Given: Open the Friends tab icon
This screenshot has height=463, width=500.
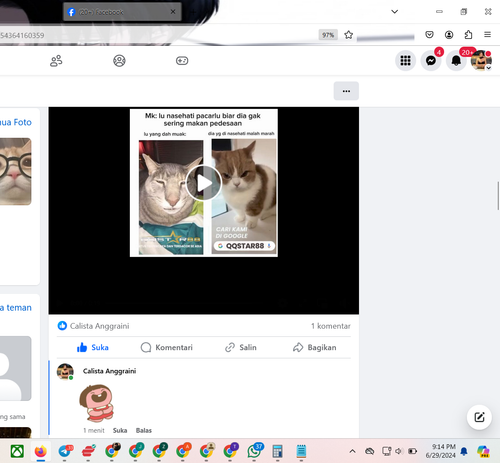Looking at the screenshot, I should [x=56, y=61].
